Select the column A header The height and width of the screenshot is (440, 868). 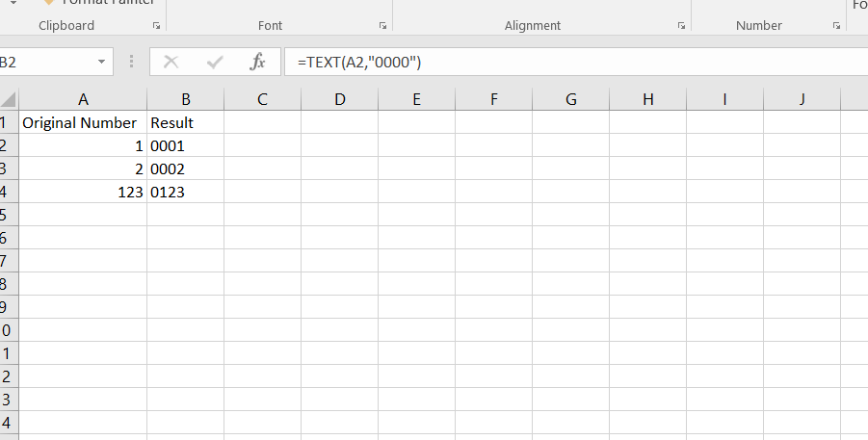pos(83,98)
